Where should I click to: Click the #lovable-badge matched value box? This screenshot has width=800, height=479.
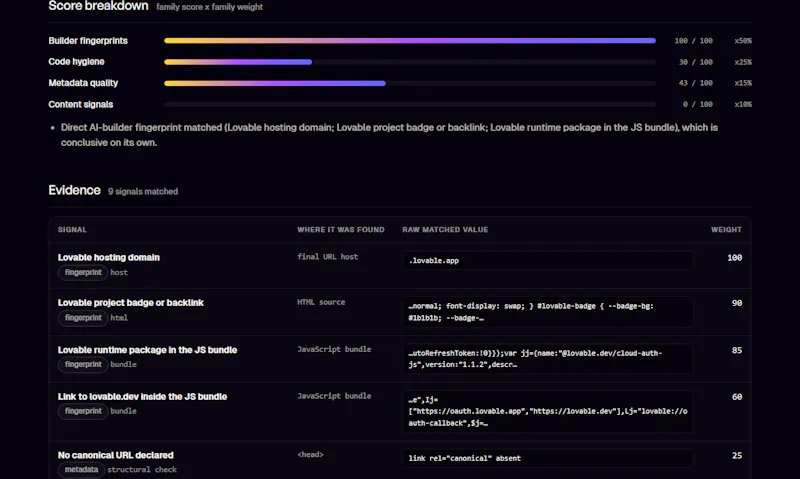point(547,312)
